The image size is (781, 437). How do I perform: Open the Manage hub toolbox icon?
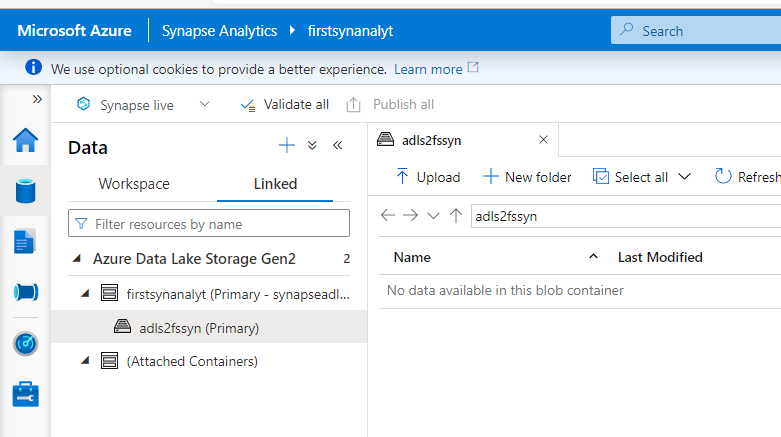25,394
